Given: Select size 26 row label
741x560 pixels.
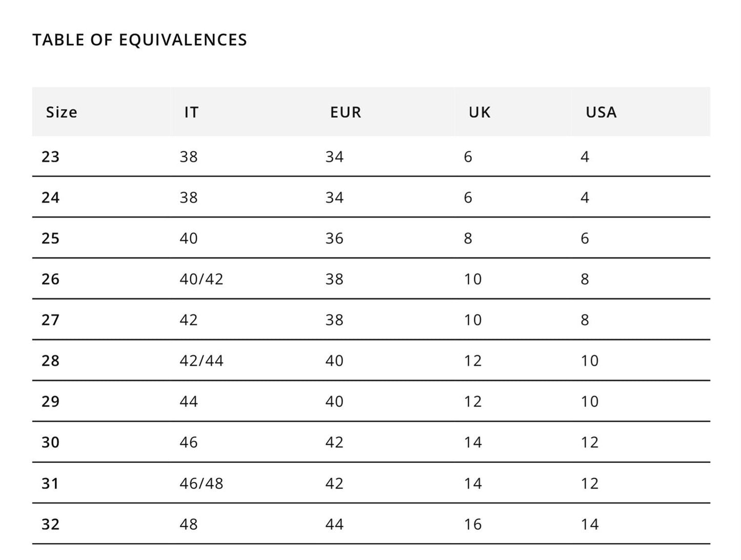Looking at the screenshot, I should point(50,279).
